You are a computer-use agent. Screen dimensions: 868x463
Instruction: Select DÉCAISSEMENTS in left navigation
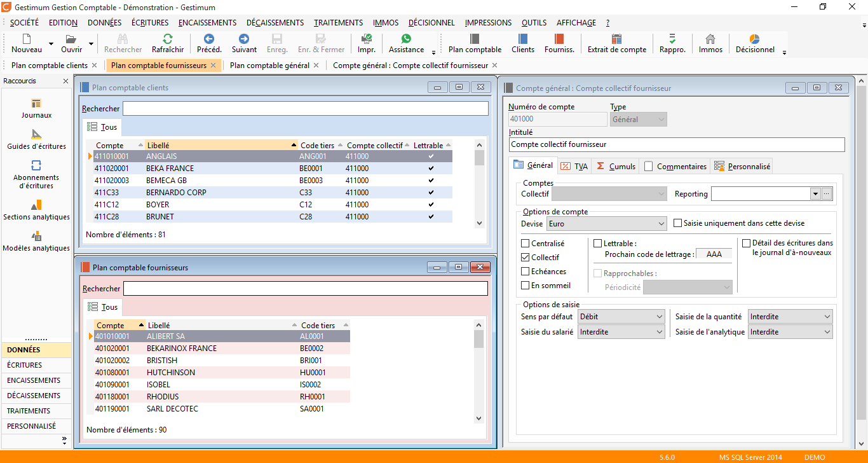(36, 396)
